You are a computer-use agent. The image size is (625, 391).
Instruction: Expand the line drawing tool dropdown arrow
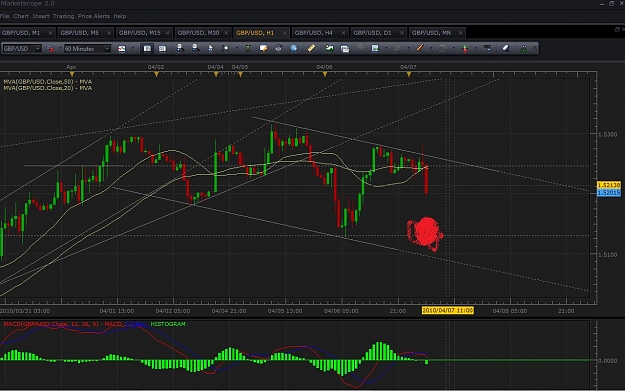431,49
